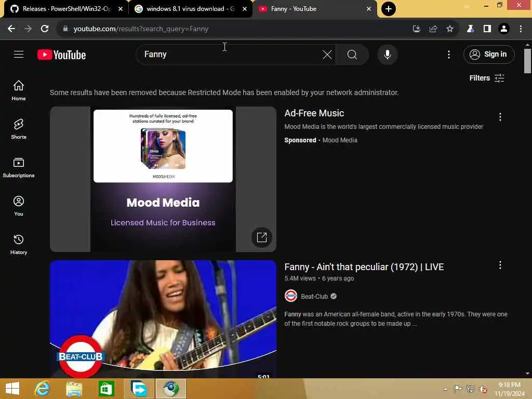The image size is (532, 399).
Task: Click the Restricted Mode notice text
Action: (224, 92)
